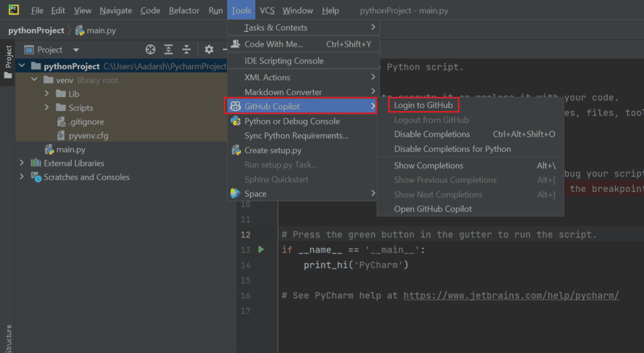Open the Window menu

click(297, 10)
